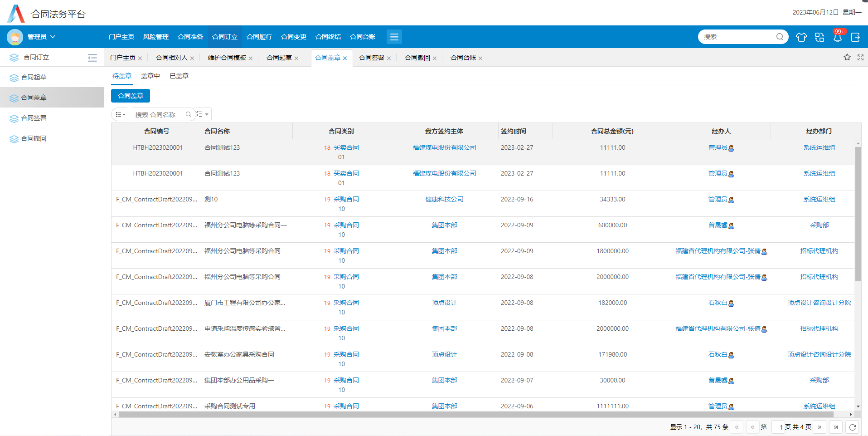This screenshot has height=436, width=868.
Task: Open the layout switch icon in the top bar
Action: pos(820,37)
